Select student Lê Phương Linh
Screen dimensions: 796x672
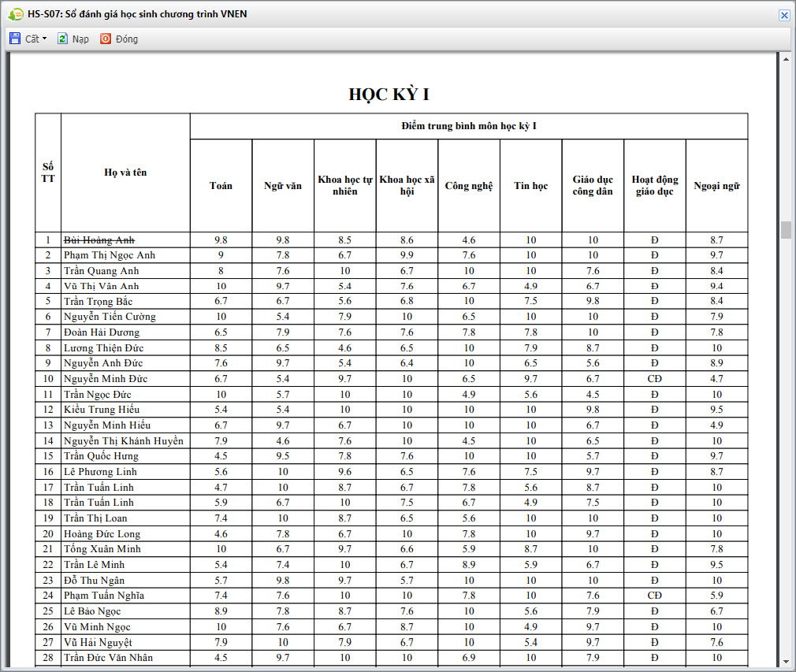100,472
